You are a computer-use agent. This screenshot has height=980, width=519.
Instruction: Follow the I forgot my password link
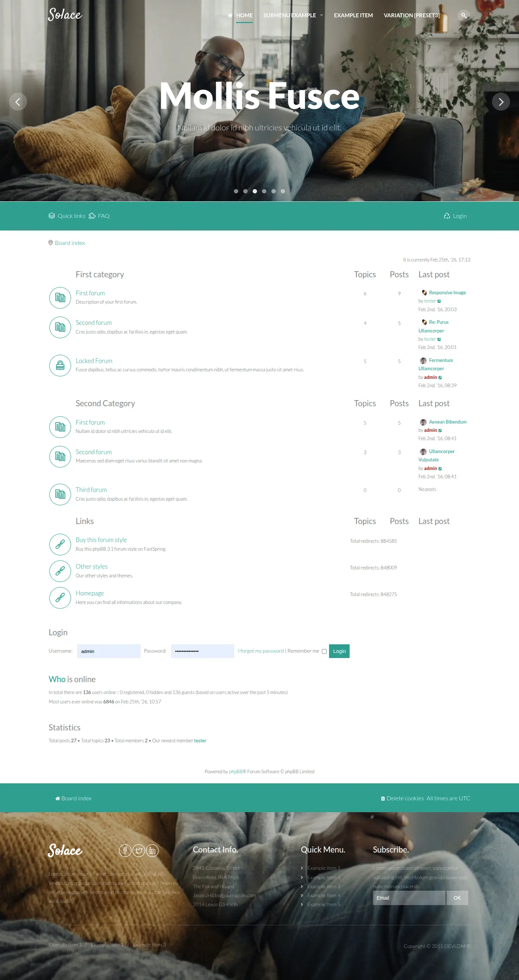pyautogui.click(x=261, y=651)
